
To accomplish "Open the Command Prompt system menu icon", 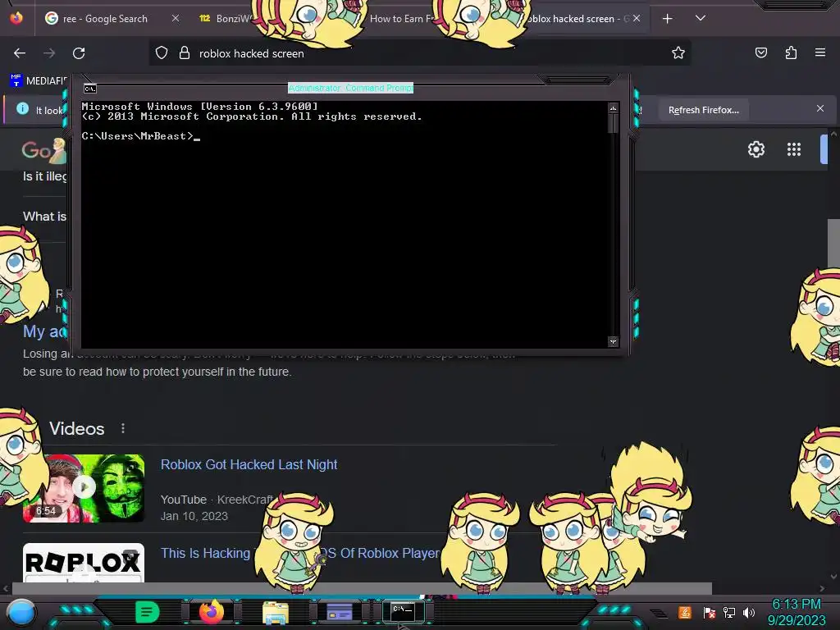I will [x=89, y=89].
